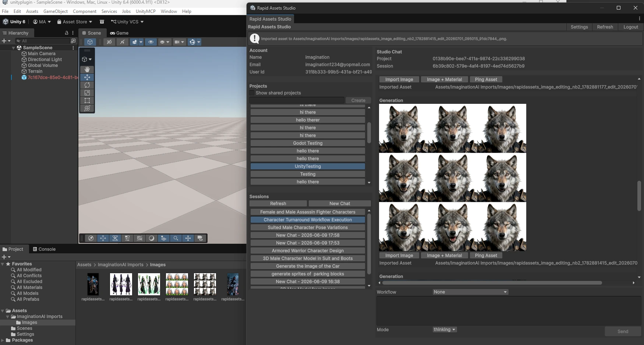Collapse the Favorites section in Project

click(x=3, y=264)
